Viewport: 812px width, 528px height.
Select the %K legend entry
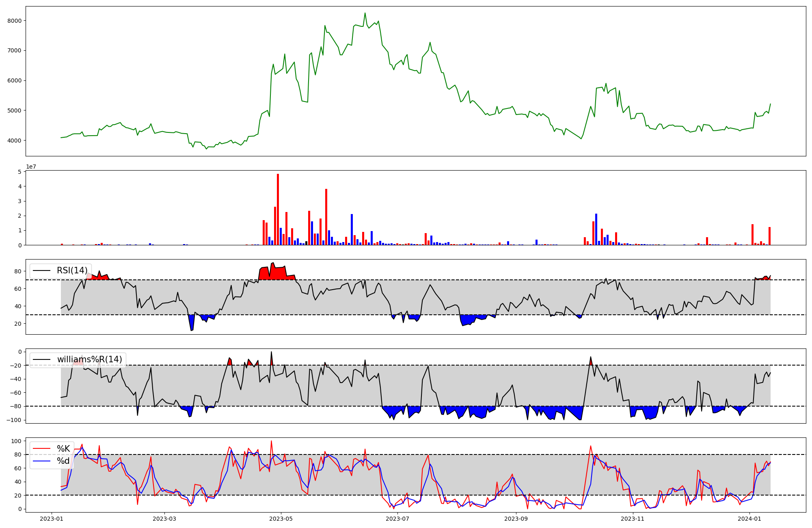(x=63, y=449)
